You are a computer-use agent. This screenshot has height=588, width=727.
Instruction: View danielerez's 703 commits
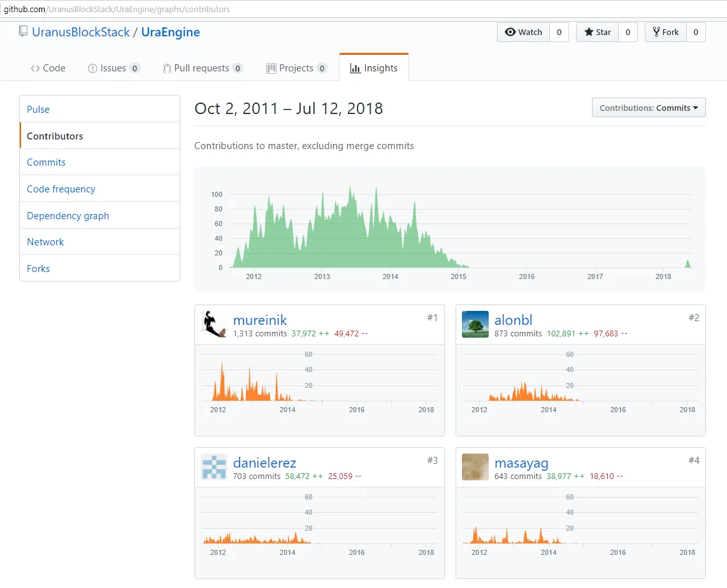(257, 477)
